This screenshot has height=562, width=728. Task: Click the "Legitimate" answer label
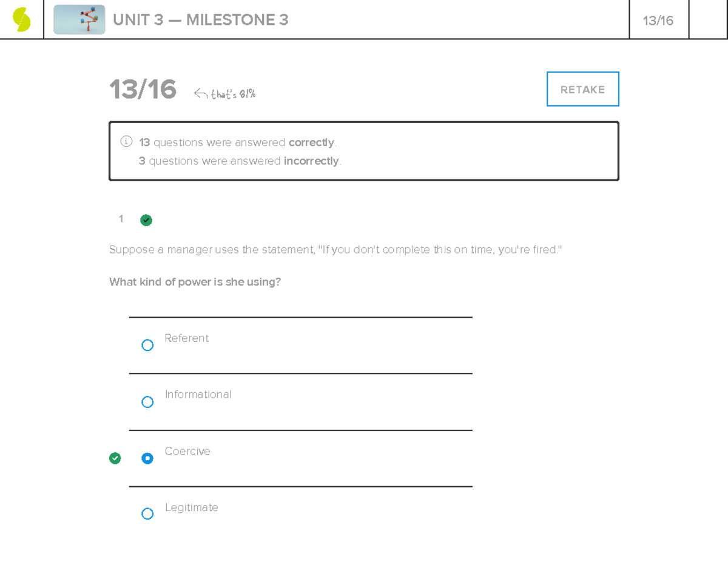click(x=191, y=507)
